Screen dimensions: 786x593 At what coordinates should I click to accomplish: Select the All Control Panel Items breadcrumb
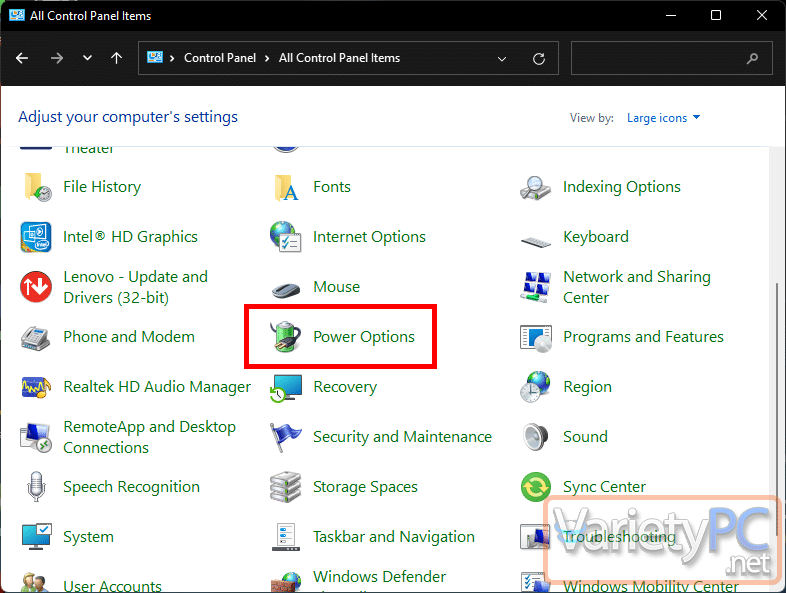pyautogui.click(x=339, y=58)
